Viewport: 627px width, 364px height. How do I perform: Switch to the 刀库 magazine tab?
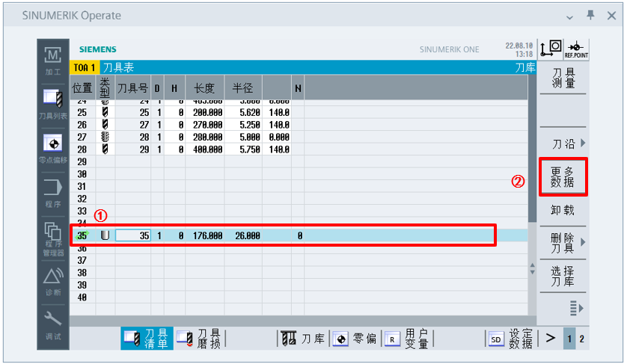point(303,339)
